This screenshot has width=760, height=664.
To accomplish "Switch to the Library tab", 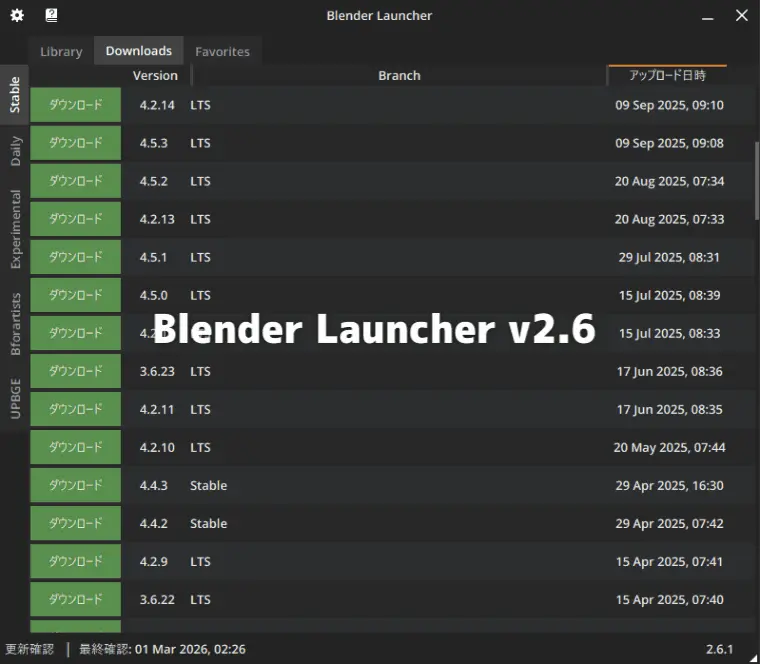I will pyautogui.click(x=61, y=51).
